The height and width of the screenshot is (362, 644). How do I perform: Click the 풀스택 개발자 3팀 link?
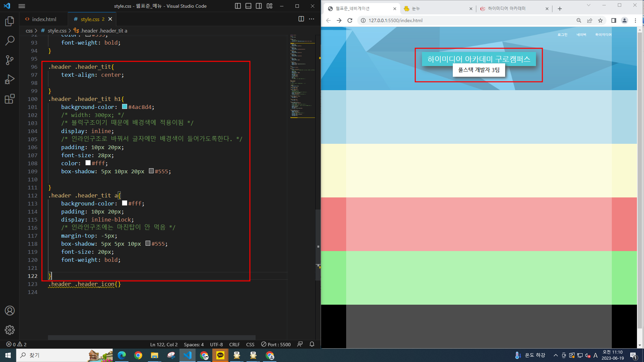pos(479,70)
